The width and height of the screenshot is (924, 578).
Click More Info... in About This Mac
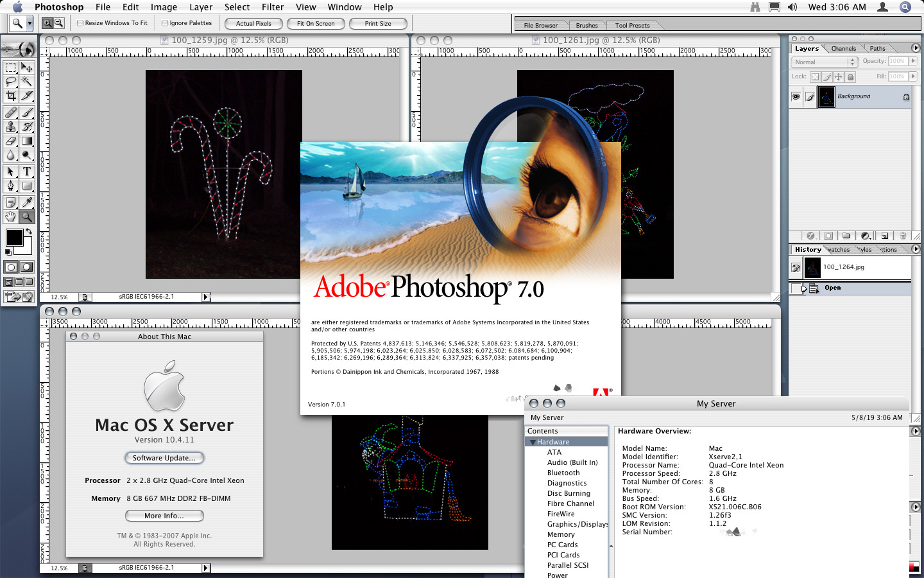tap(164, 516)
